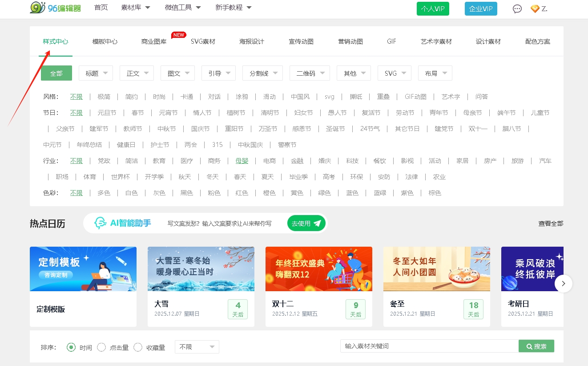Viewport: 588px width, 366px height.
Task: Expand the 分割线 dropdown filter
Action: [262, 73]
